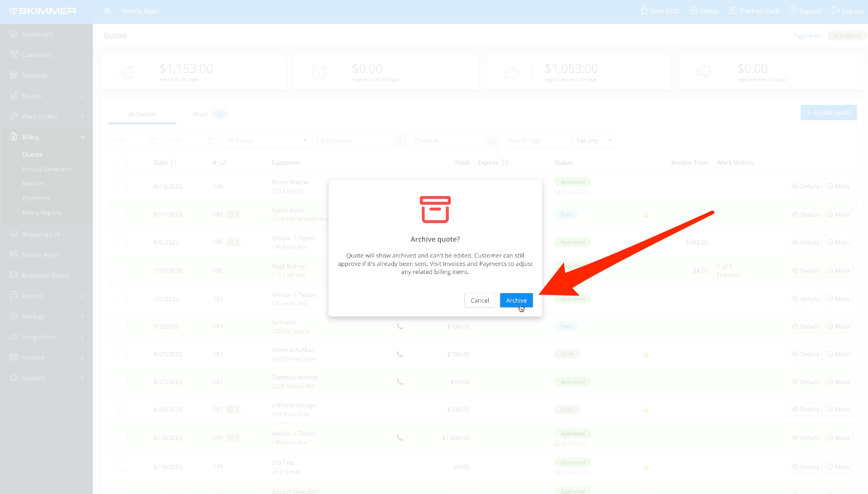Open Details for quote 190
The height and width of the screenshot is (494, 868).
point(805,186)
